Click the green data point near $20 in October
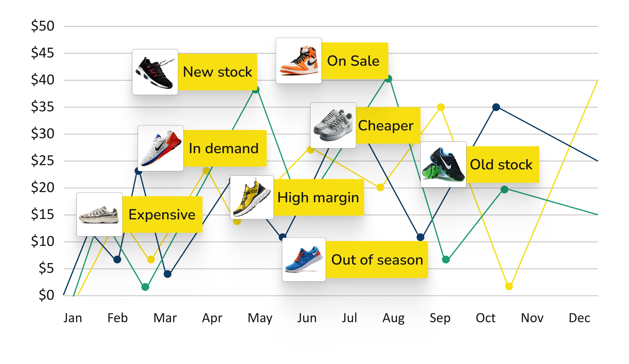The width and height of the screenshot is (629, 364). [x=505, y=190]
